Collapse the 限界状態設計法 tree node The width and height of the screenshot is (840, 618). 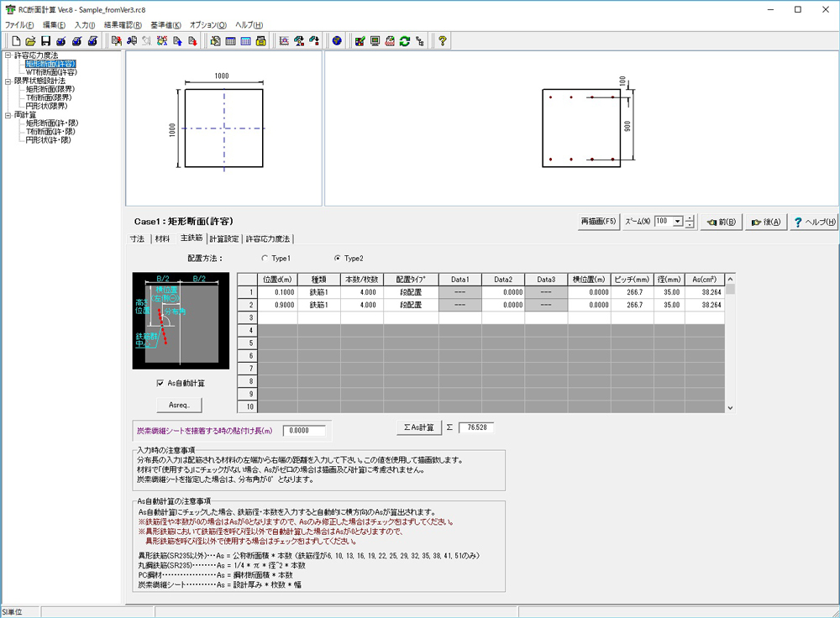point(8,81)
